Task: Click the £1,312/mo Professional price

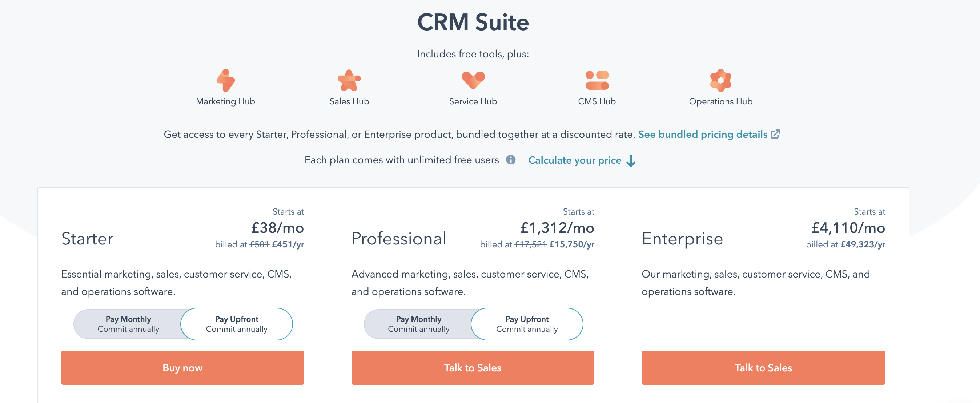Action: pyautogui.click(x=557, y=228)
